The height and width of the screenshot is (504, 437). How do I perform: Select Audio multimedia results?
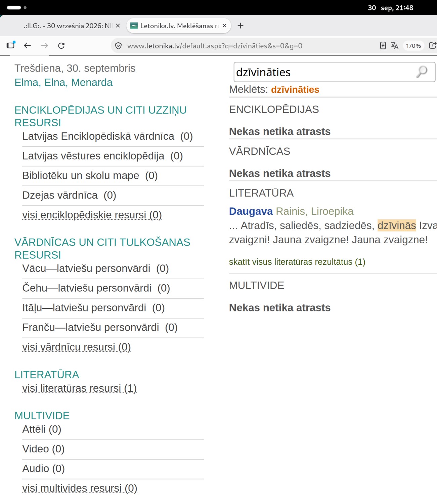click(x=43, y=468)
